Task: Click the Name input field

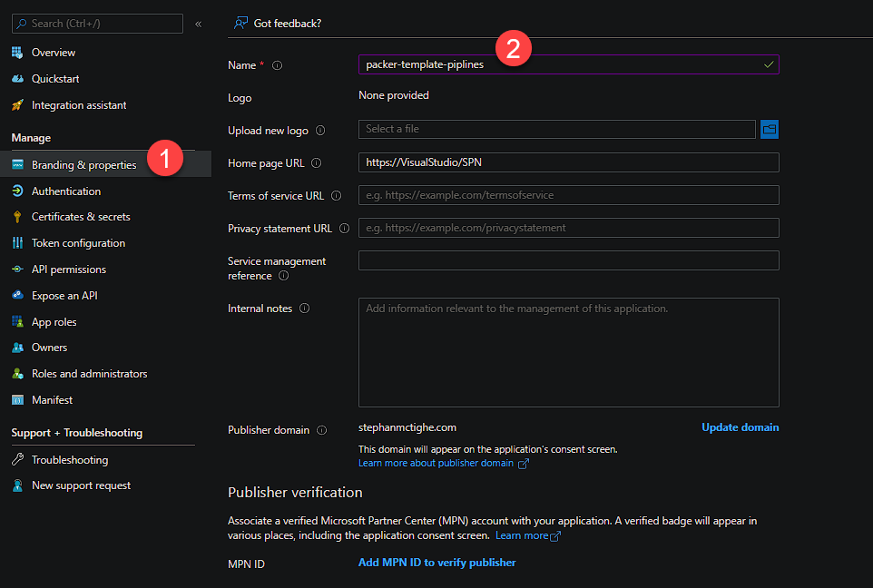Action: (x=558, y=65)
